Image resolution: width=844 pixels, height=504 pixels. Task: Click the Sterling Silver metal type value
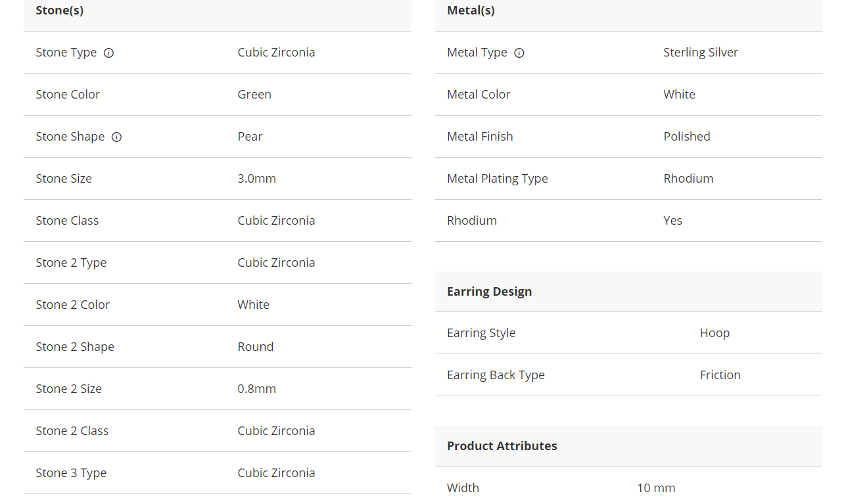700,53
